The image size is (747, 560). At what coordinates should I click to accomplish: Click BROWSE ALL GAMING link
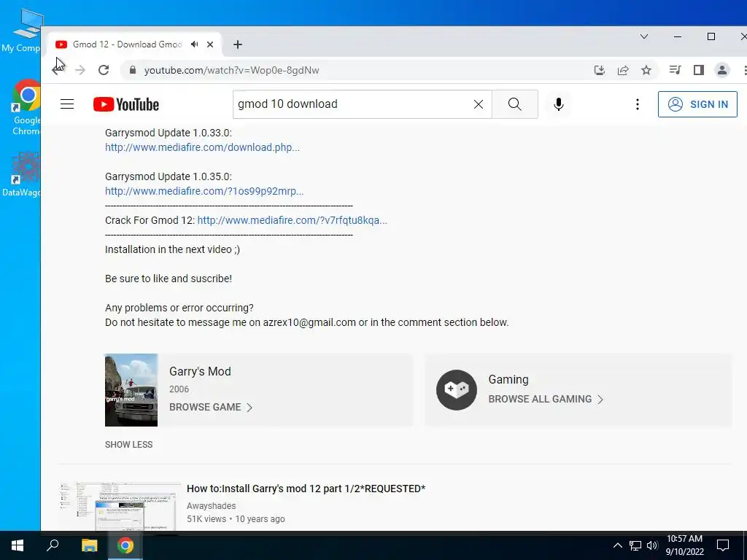click(546, 399)
